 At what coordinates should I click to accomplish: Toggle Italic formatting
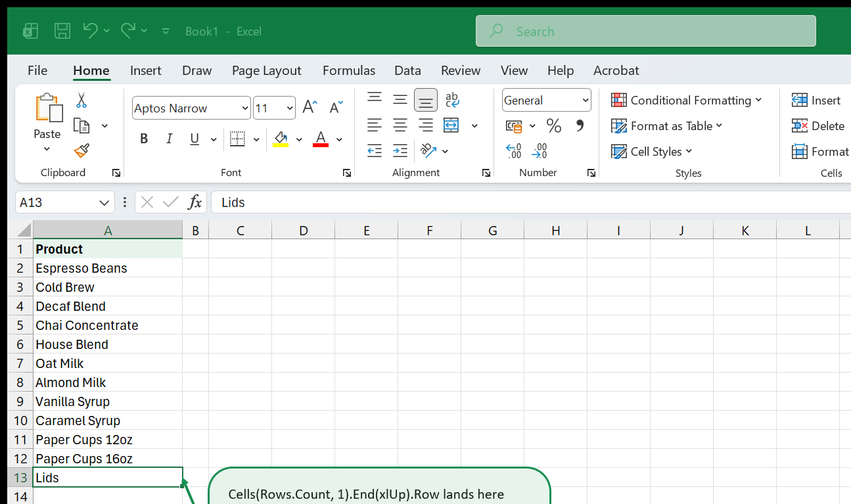(169, 139)
